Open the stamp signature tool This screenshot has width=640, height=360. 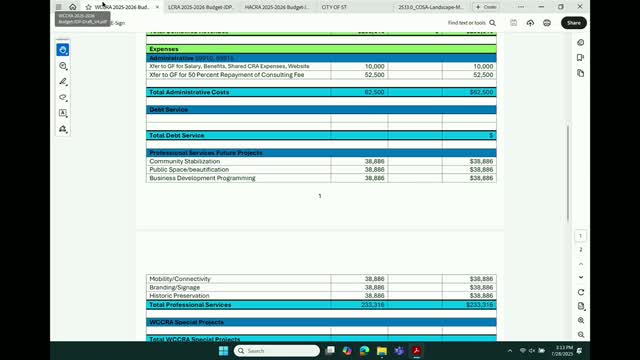[x=63, y=129]
